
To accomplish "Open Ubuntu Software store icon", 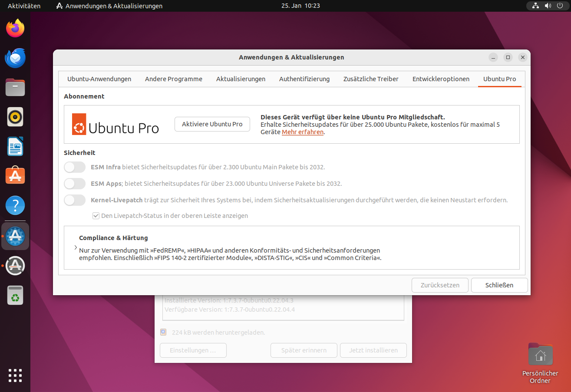I will (15, 176).
